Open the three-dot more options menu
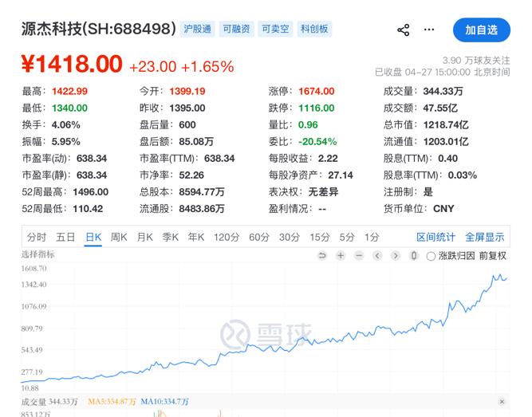The width and height of the screenshot is (532, 417). 430,30
